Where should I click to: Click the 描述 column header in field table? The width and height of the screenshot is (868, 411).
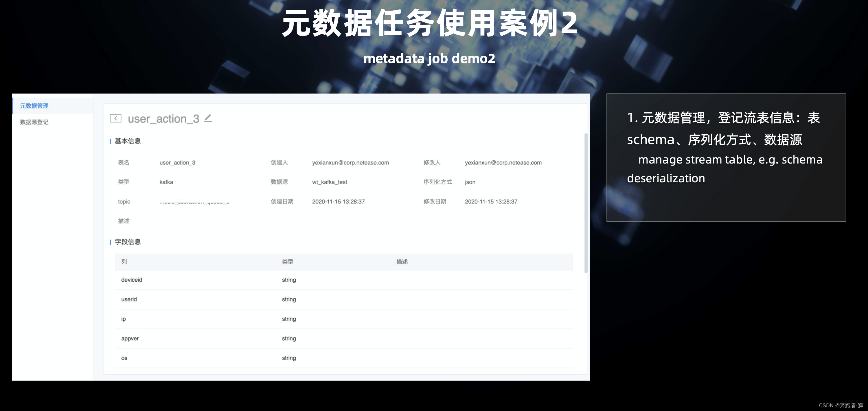pos(402,262)
